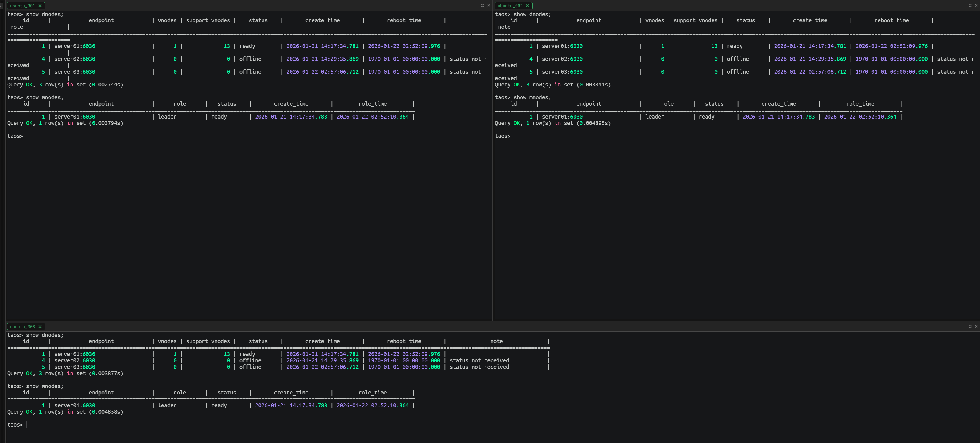Click server02:6030 endpoint in ubuntu_003 dnodes output
The height and width of the screenshot is (443, 980).
pos(74,360)
